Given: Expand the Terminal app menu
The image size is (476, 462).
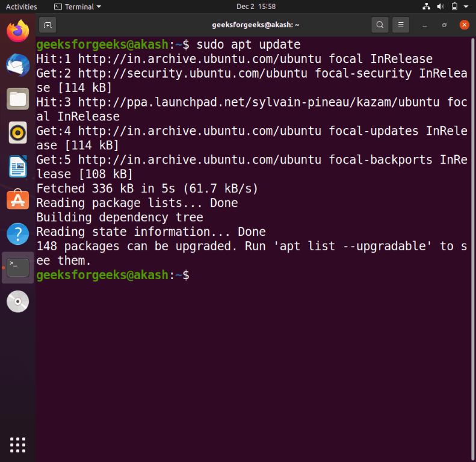Looking at the screenshot, I should 78,7.
